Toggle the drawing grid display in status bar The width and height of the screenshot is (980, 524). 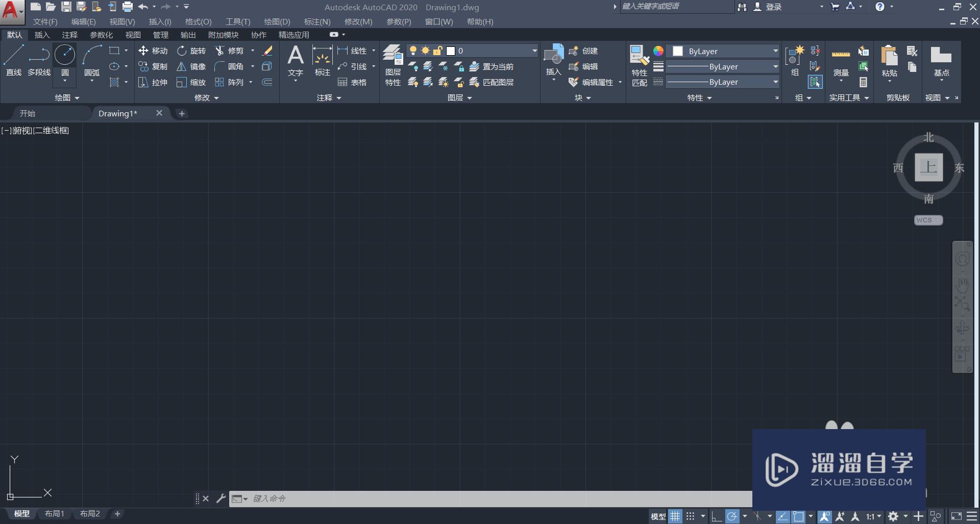coord(675,516)
